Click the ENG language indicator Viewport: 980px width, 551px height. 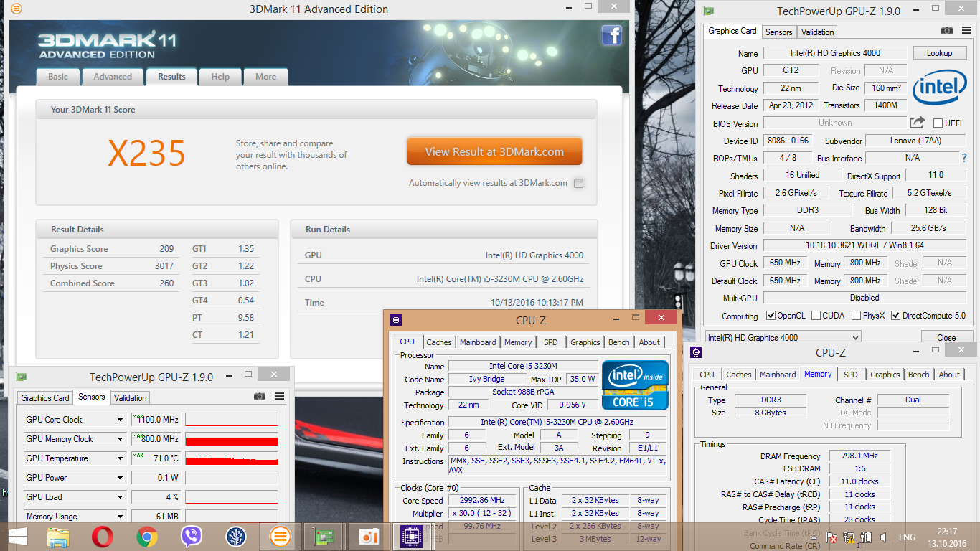(x=907, y=537)
